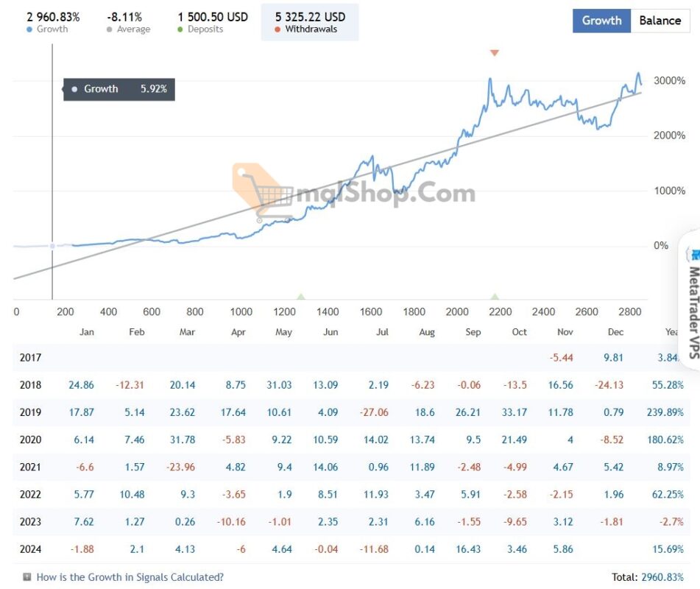Click the help icon beside growth calculation link
This screenshot has height=589, width=700.
tap(27, 577)
